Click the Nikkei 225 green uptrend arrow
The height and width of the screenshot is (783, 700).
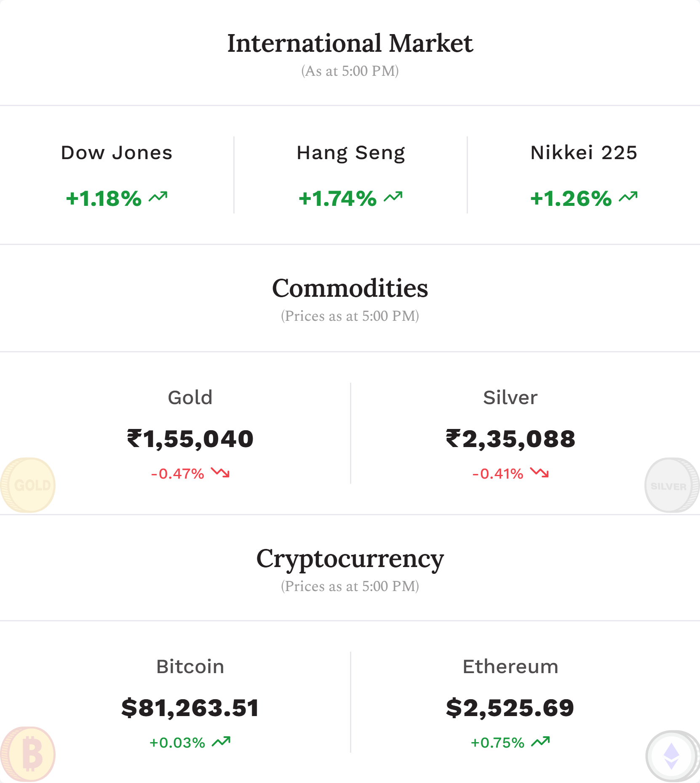coord(628,197)
